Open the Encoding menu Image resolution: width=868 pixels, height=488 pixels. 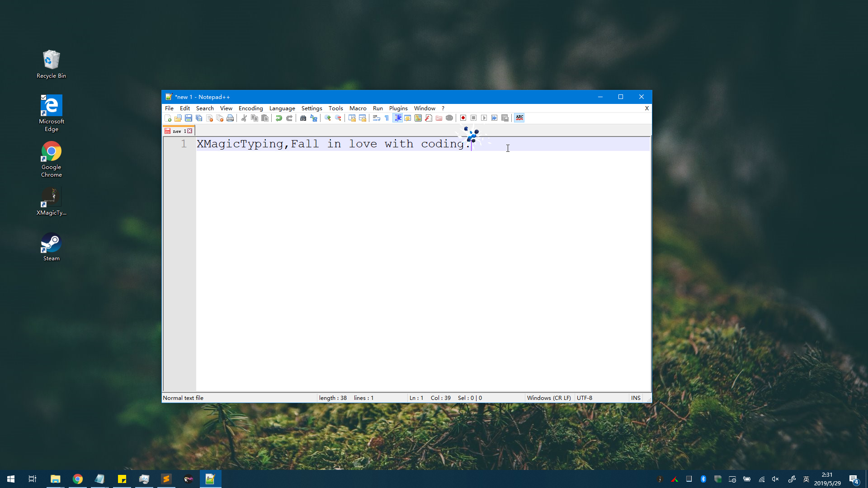pos(250,108)
